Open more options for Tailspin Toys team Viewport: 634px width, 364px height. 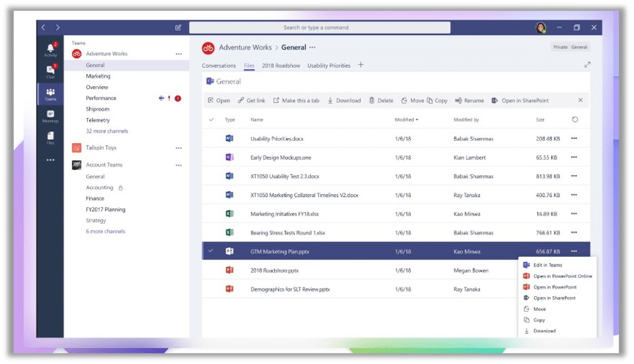[179, 148]
